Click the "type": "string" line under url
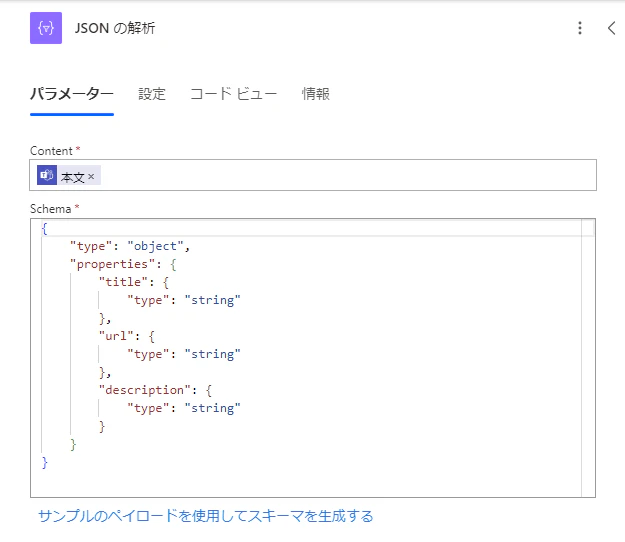 point(184,354)
